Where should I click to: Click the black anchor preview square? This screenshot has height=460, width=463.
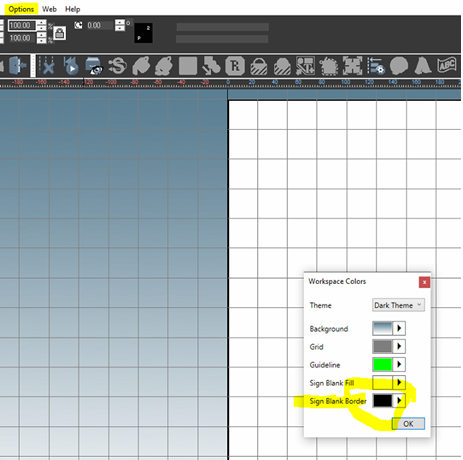143,33
